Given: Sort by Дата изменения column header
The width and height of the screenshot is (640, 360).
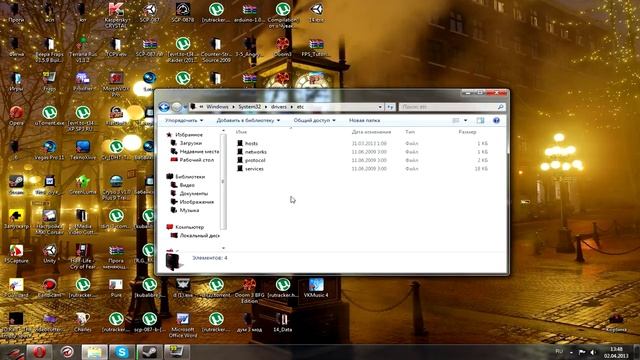Looking at the screenshot, I should (371, 132).
